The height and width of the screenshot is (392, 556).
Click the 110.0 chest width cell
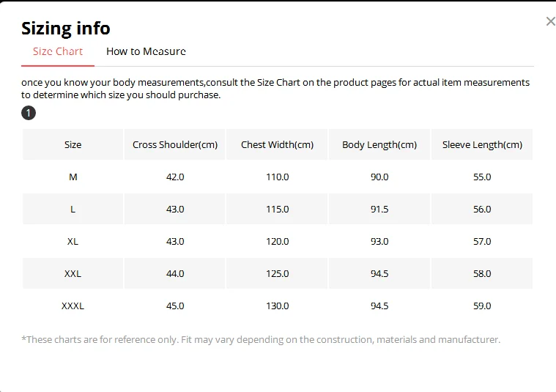click(278, 177)
